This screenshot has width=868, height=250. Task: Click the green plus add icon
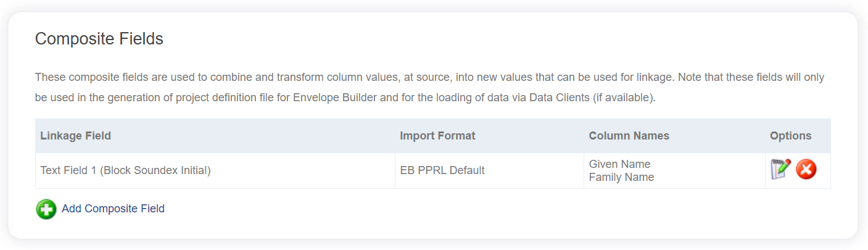point(46,209)
